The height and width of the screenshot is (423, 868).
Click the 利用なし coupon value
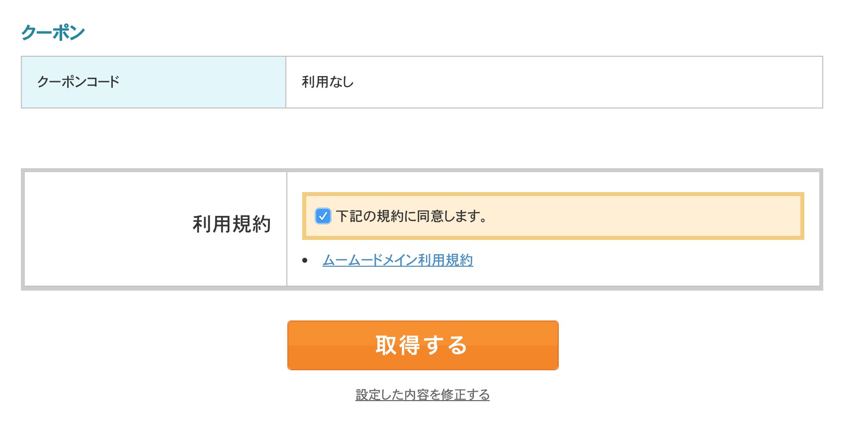(328, 82)
